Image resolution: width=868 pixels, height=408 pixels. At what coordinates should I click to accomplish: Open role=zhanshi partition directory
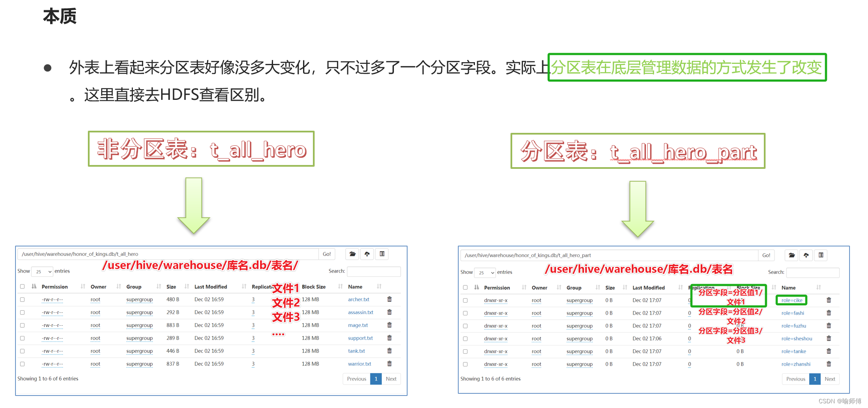[796, 364]
